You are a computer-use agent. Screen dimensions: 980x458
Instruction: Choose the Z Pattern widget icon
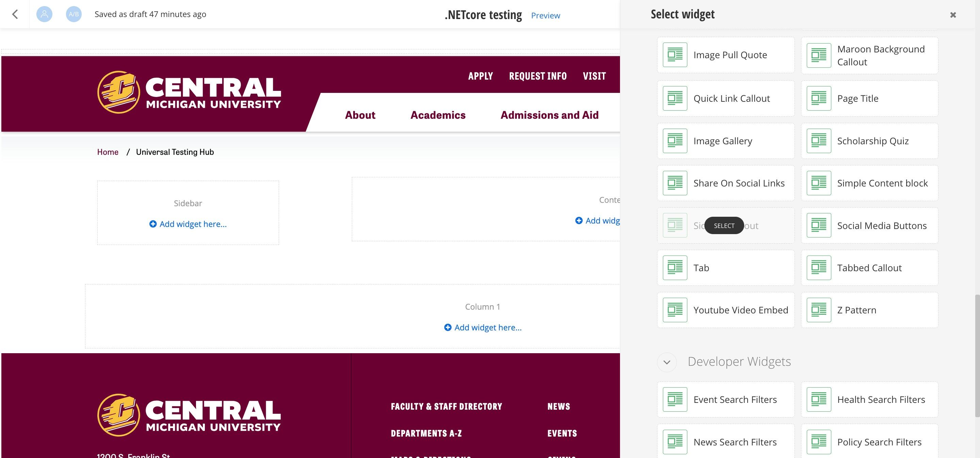819,310
